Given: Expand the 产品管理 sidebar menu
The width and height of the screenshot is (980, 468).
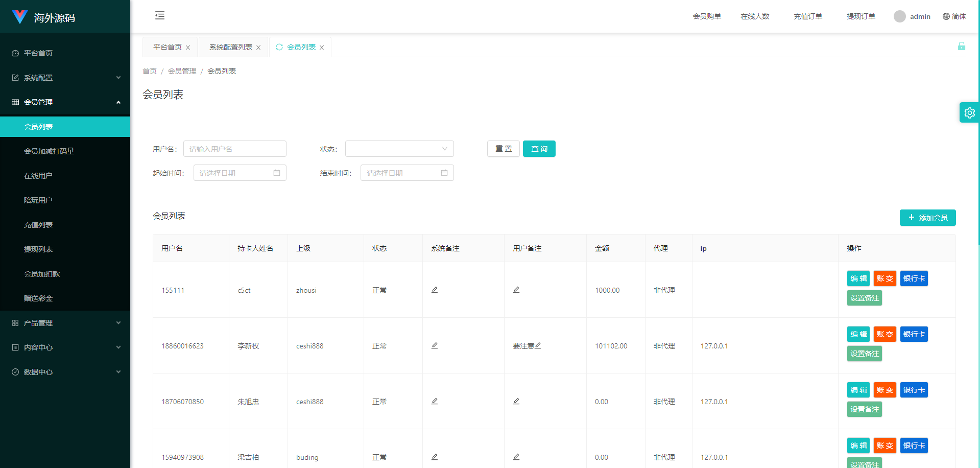Looking at the screenshot, I should pyautogui.click(x=65, y=323).
